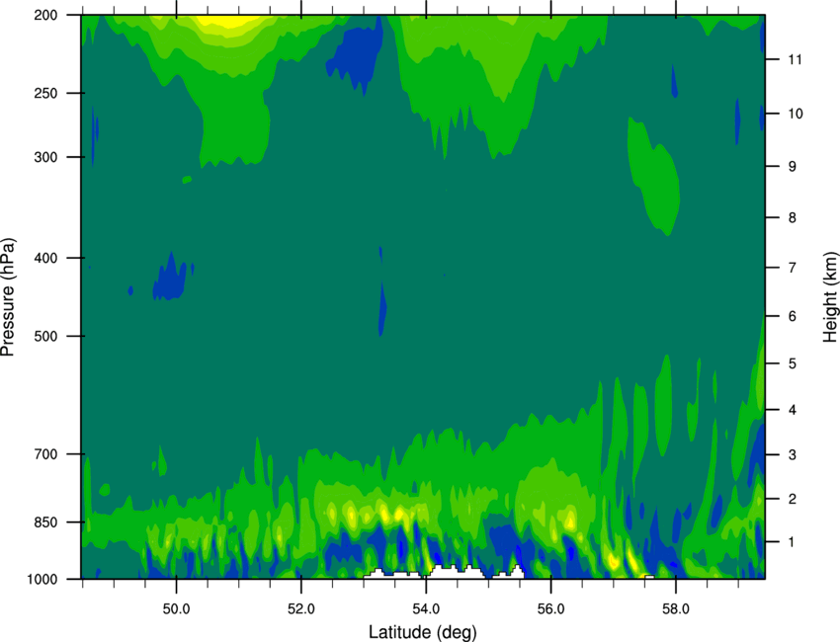Click the large blue patch near 250 hPa
The image size is (840, 642).
pos(355,60)
